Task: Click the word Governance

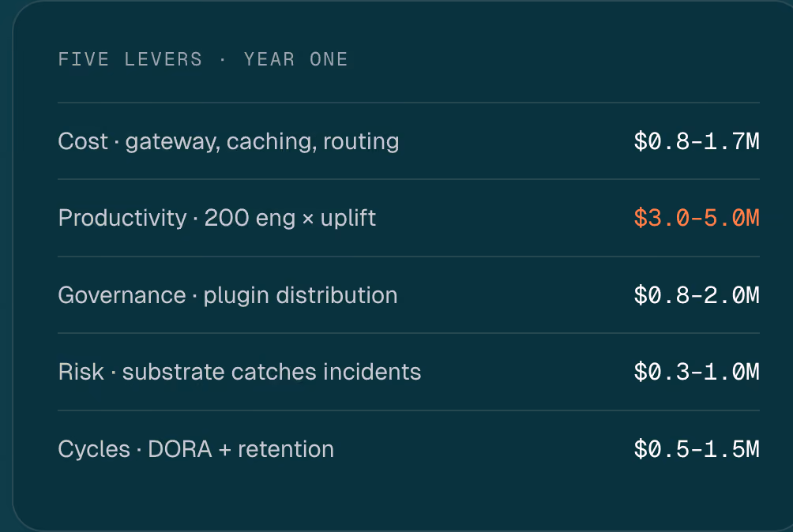Action: coord(122,295)
